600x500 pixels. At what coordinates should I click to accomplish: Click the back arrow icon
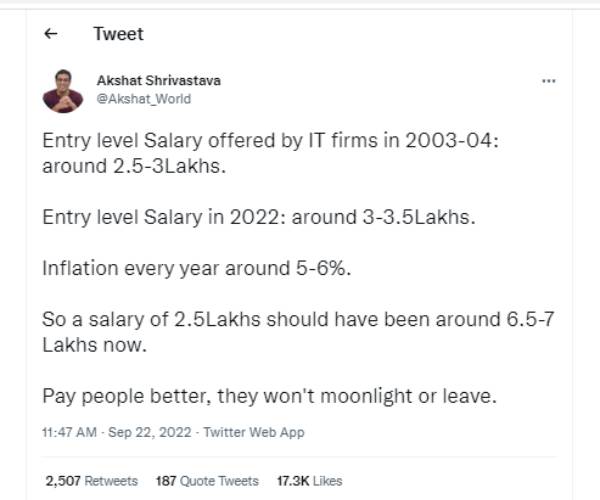click(x=51, y=34)
